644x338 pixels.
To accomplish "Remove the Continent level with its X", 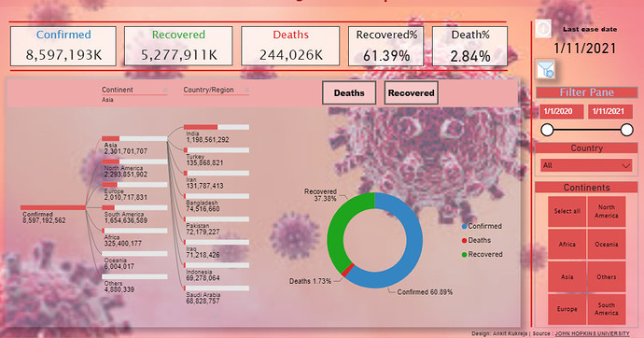I will 165,90.
